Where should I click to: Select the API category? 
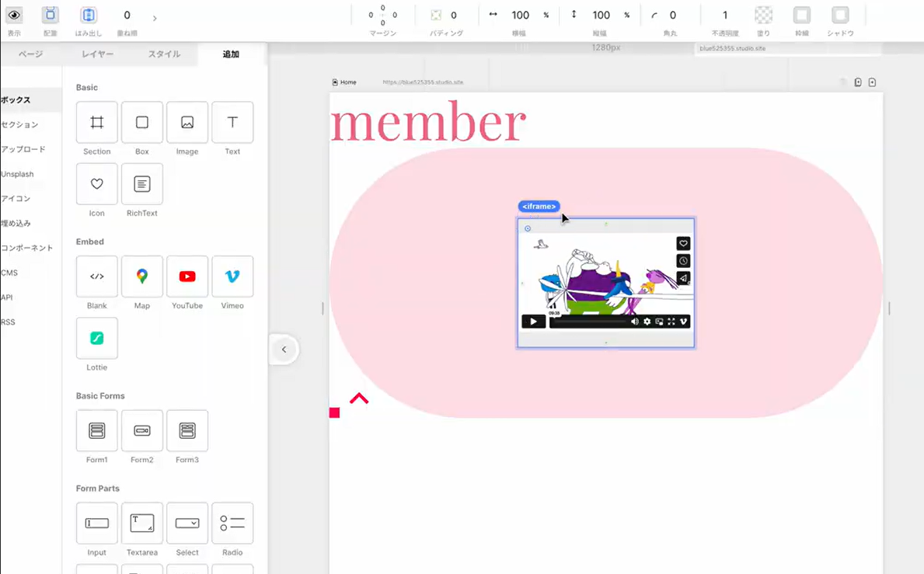(x=7, y=298)
